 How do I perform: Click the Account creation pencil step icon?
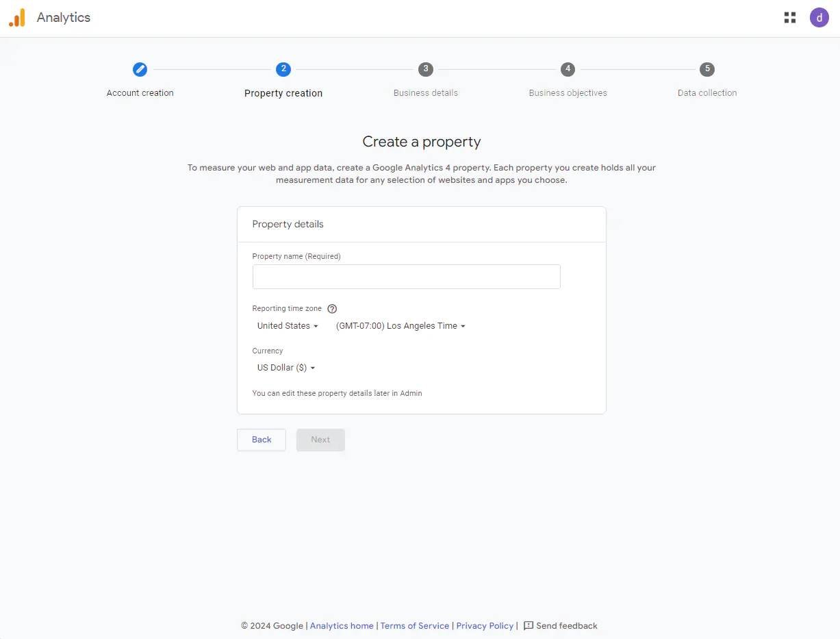tap(140, 69)
